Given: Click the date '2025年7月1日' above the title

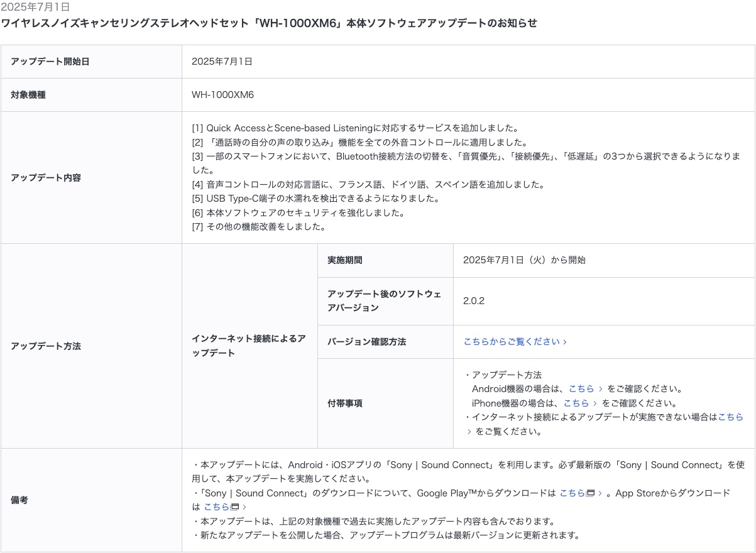Looking at the screenshot, I should [35, 7].
